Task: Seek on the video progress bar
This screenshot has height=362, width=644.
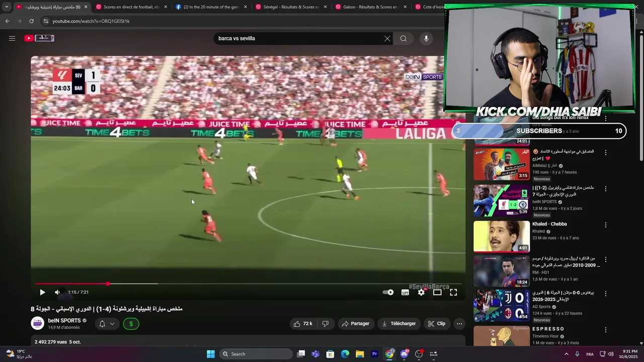Action: point(248,284)
